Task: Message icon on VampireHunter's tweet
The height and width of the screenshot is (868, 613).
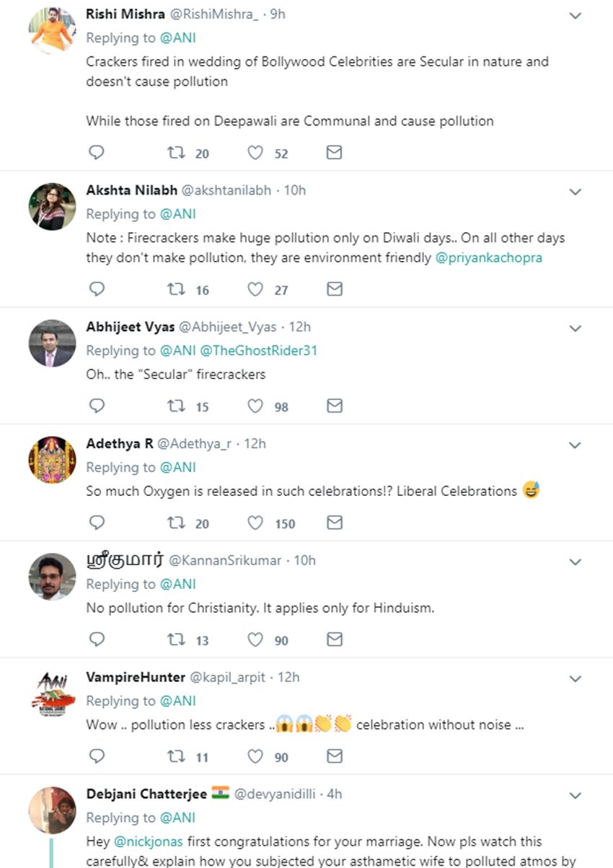Action: click(335, 756)
